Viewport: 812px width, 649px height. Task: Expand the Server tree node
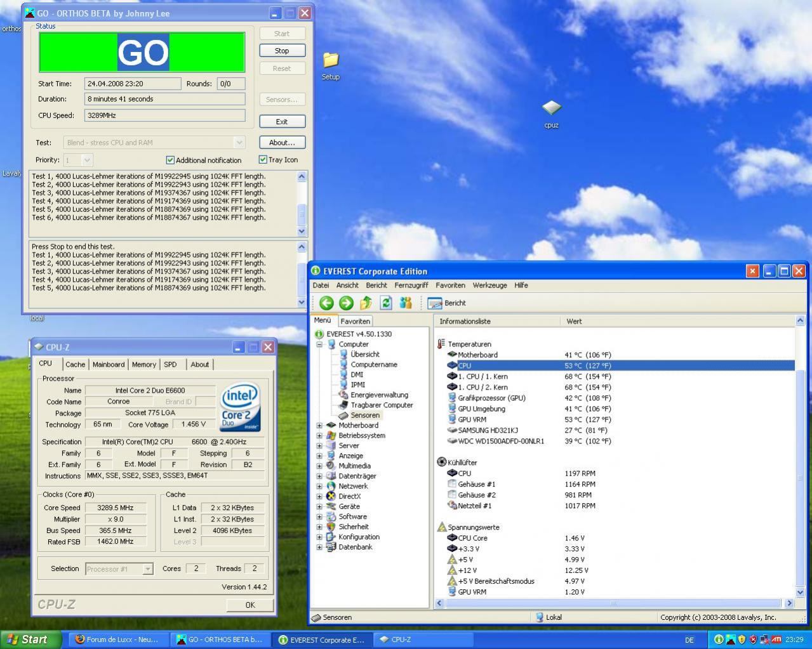(x=319, y=445)
